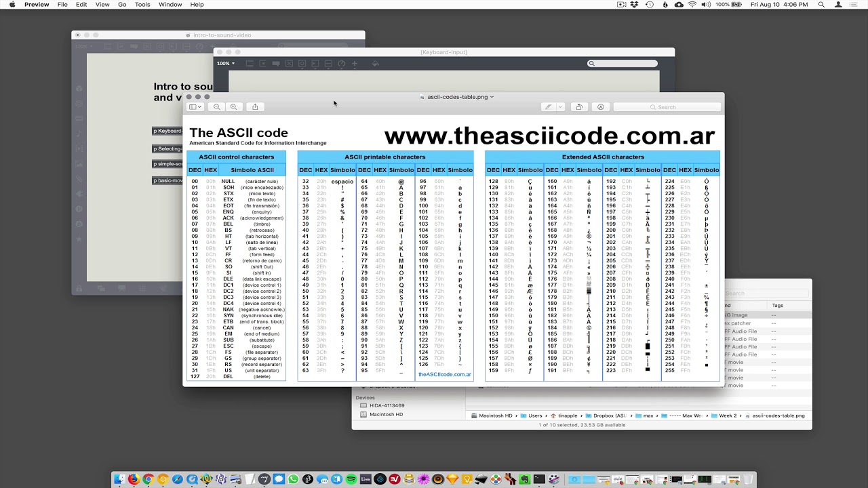Open the Help menu
Image resolution: width=868 pixels, height=488 pixels.
(197, 5)
